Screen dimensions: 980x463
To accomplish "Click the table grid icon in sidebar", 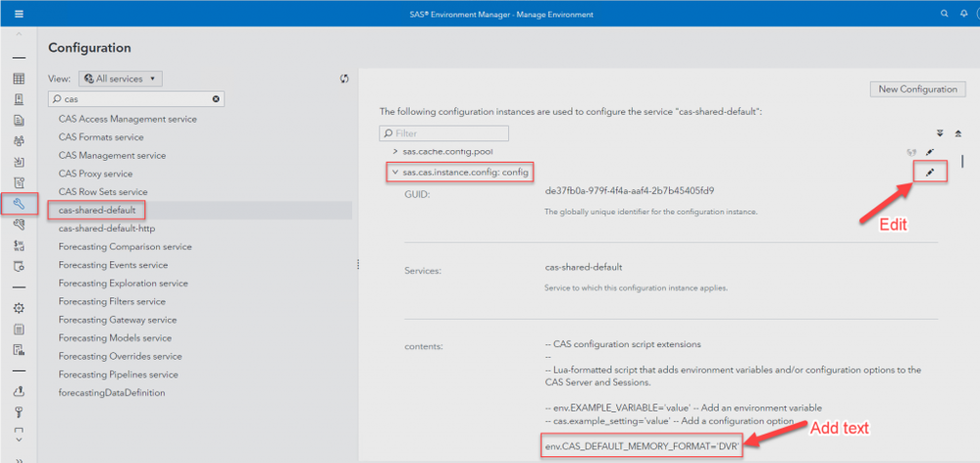I will [19, 78].
